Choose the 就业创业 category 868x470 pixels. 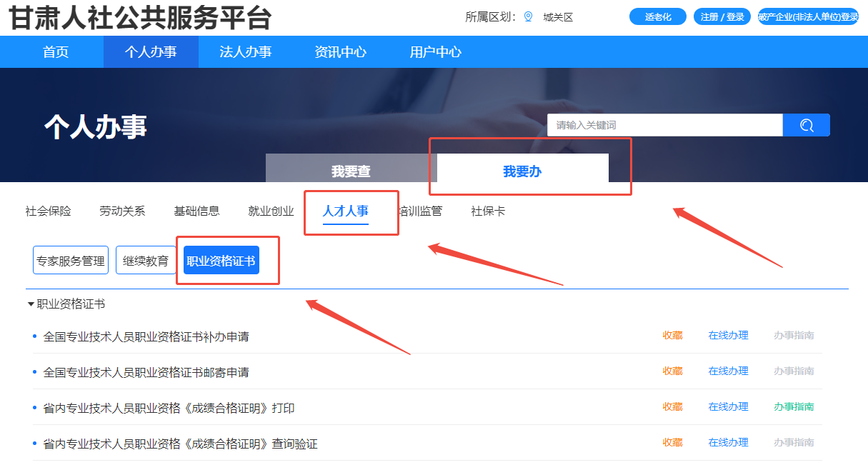(x=271, y=211)
